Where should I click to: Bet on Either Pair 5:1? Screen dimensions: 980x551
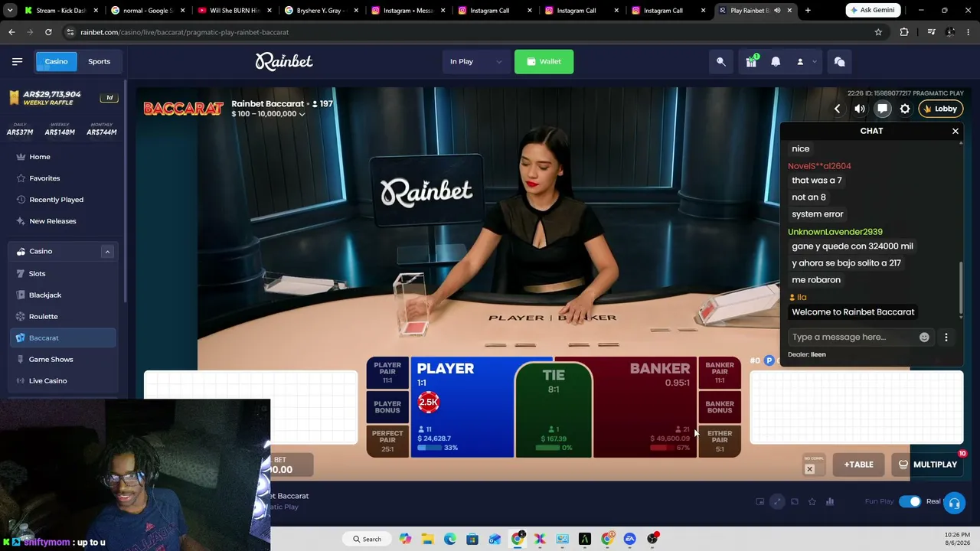click(x=720, y=441)
